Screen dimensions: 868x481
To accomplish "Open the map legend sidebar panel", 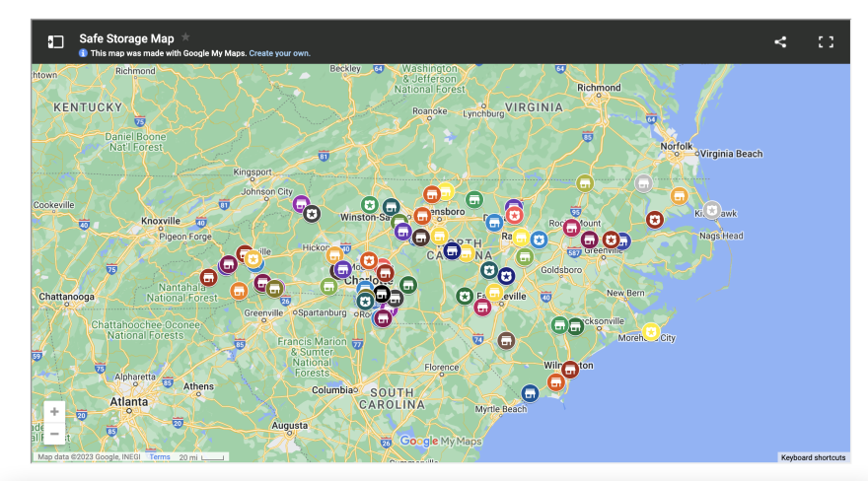I will [x=56, y=41].
